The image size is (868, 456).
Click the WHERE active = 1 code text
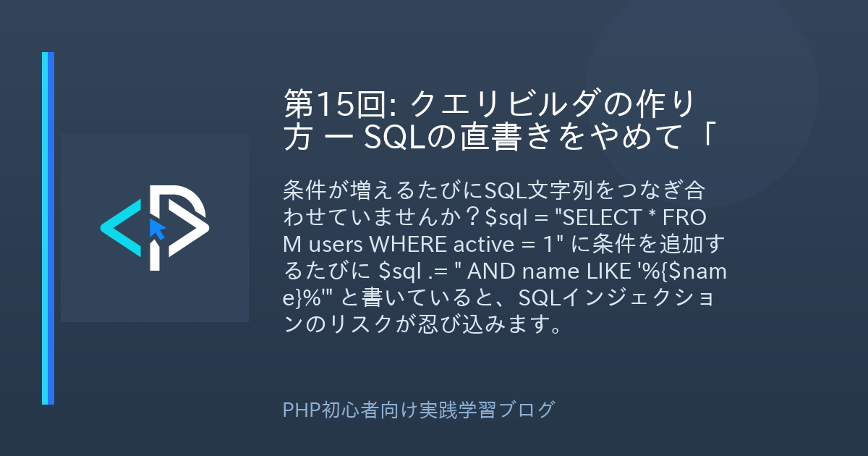coord(435,245)
